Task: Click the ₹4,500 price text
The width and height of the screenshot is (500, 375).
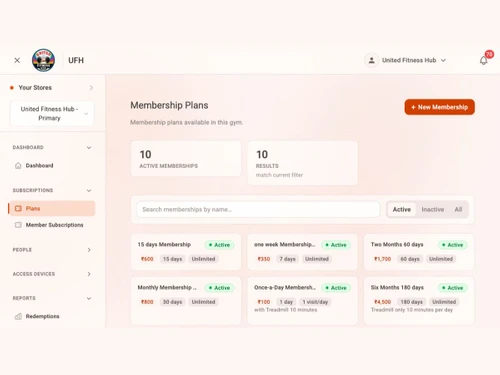Action: click(382, 302)
